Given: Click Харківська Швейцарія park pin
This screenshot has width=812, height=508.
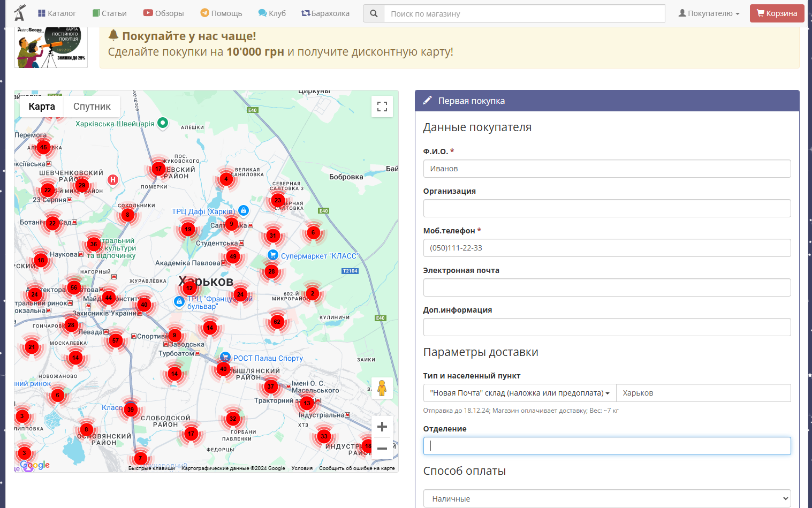Looking at the screenshot, I should pos(163,123).
